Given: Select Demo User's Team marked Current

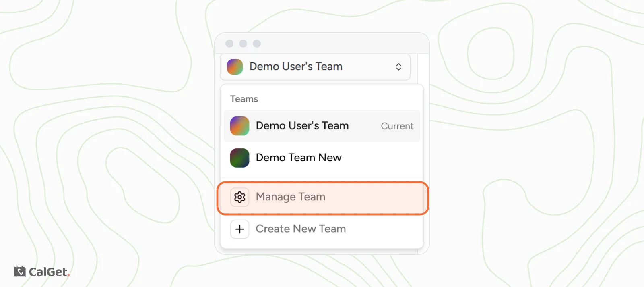Looking at the screenshot, I should 322,126.
